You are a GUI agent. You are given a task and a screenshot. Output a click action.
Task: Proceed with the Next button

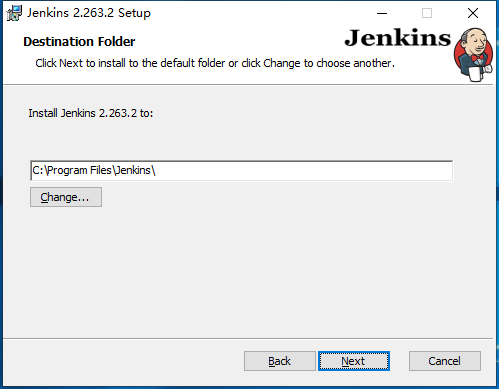pos(354,361)
